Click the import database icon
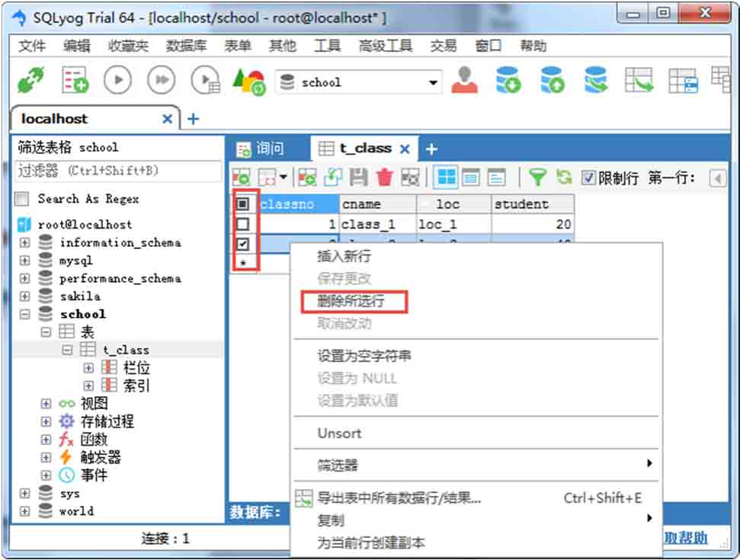The image size is (740, 560). click(508, 79)
